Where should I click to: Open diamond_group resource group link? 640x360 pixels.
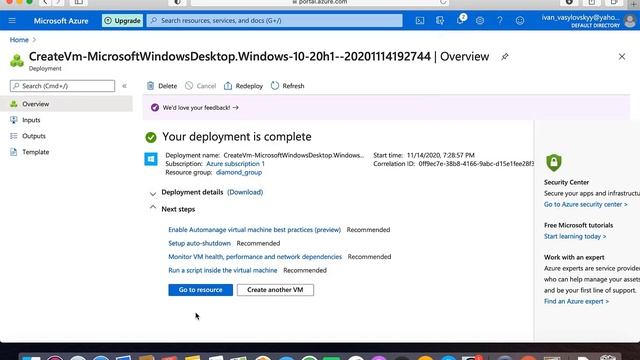(239, 172)
